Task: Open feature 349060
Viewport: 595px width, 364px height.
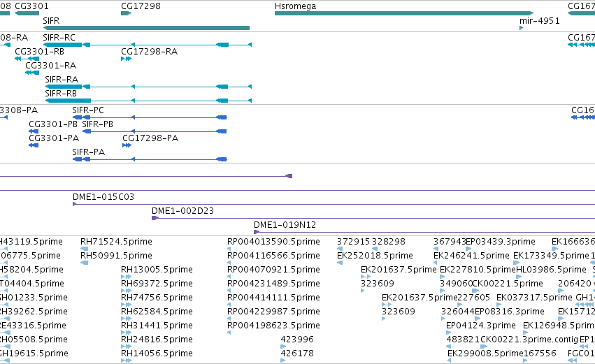Action: pos(456,284)
